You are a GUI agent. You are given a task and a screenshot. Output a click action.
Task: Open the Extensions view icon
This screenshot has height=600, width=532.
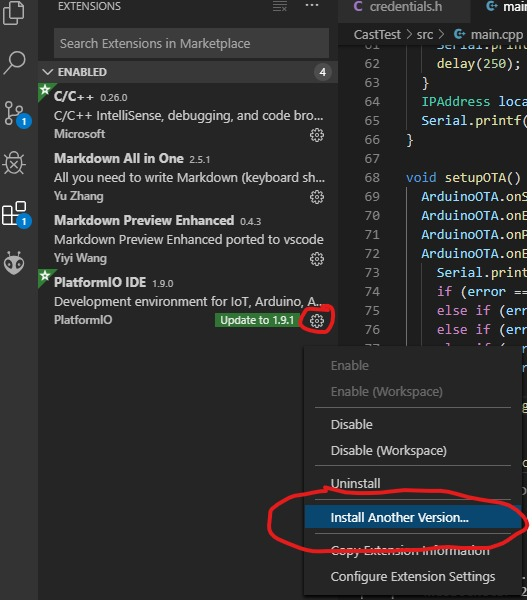[x=16, y=214]
